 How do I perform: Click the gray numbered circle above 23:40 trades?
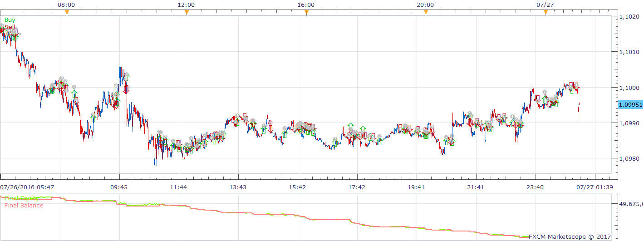[x=545, y=92]
